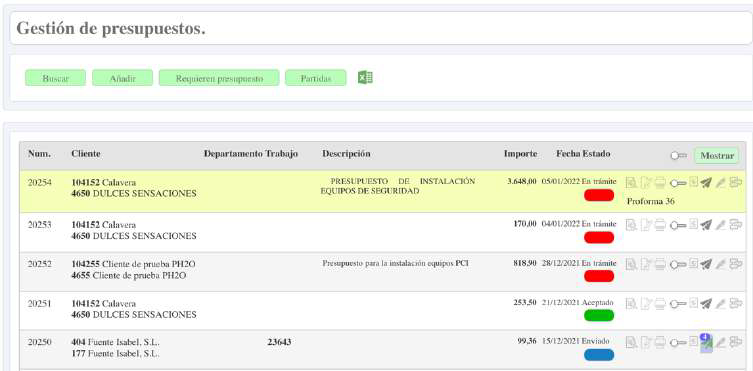Image resolution: width=753 pixels, height=371 pixels.
Task: Click amount 3.648,00
Action: click(x=522, y=182)
